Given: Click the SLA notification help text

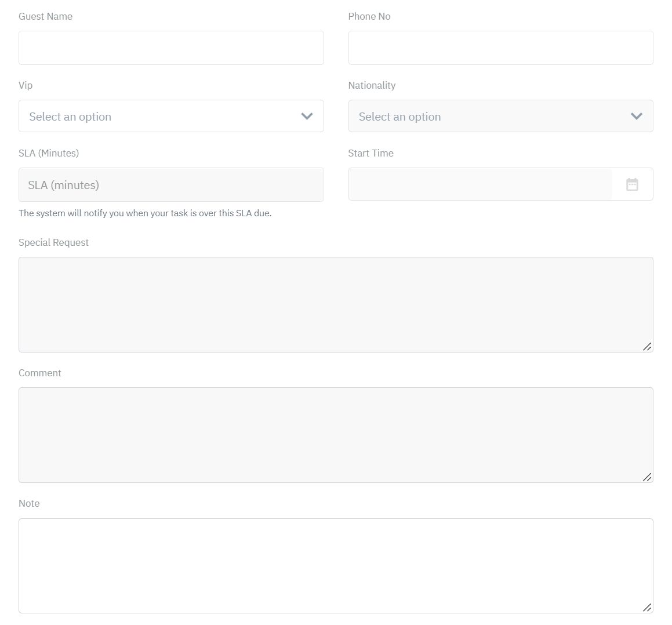Looking at the screenshot, I should coord(145,213).
